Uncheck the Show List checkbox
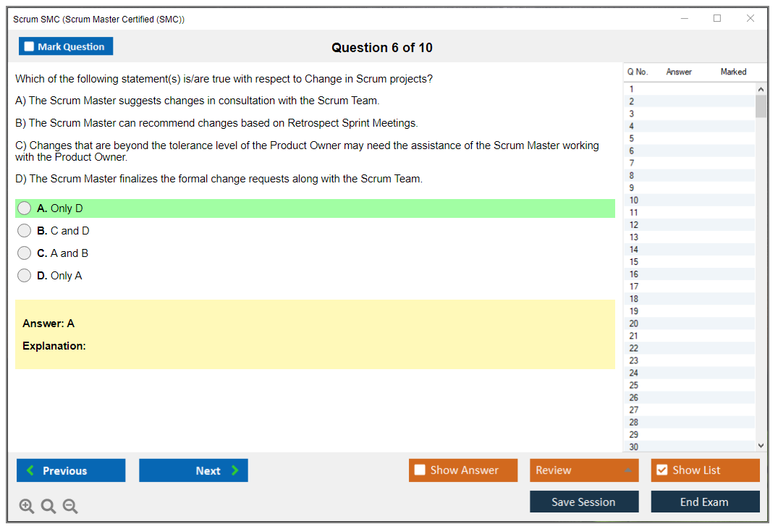 point(662,470)
